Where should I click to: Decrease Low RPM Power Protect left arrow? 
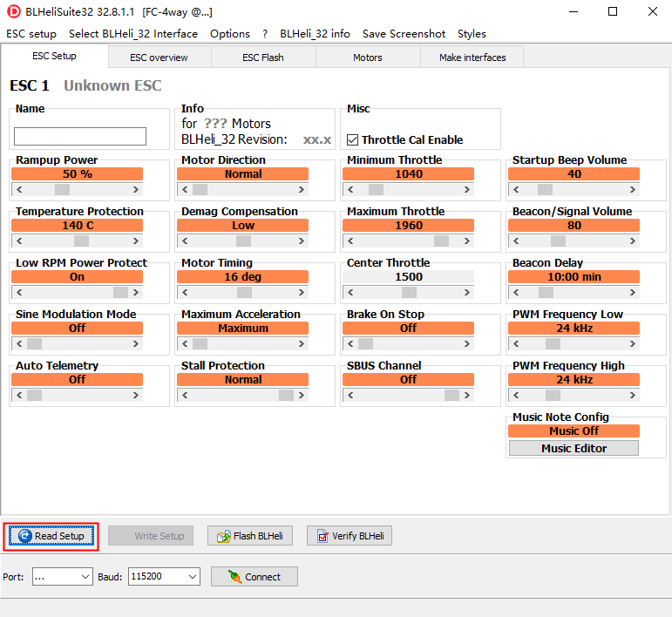[x=19, y=292]
